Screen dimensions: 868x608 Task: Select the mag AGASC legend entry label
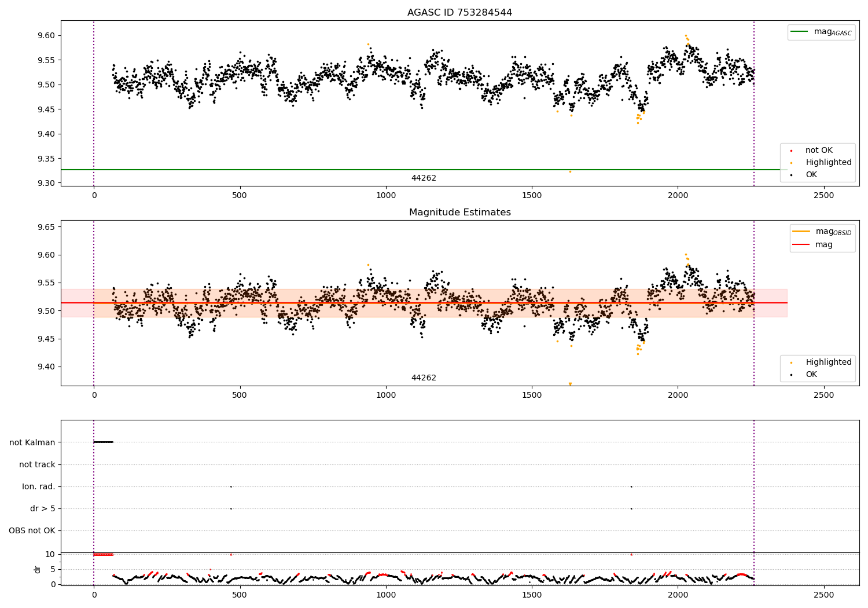(833, 32)
